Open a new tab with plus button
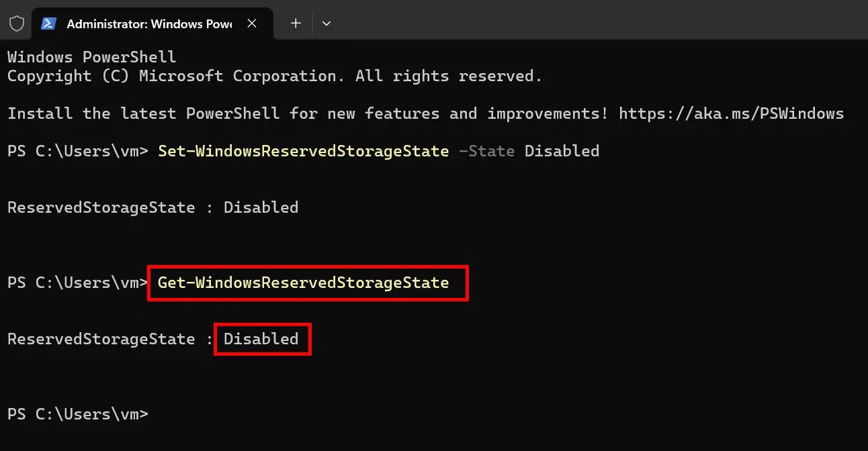The width and height of the screenshot is (868, 451). pyautogui.click(x=296, y=23)
